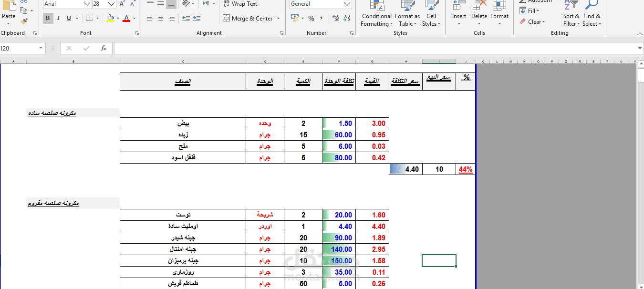The image size is (644, 289).
Task: Select cell 140.00 in unit cost column
Action: (339, 249)
